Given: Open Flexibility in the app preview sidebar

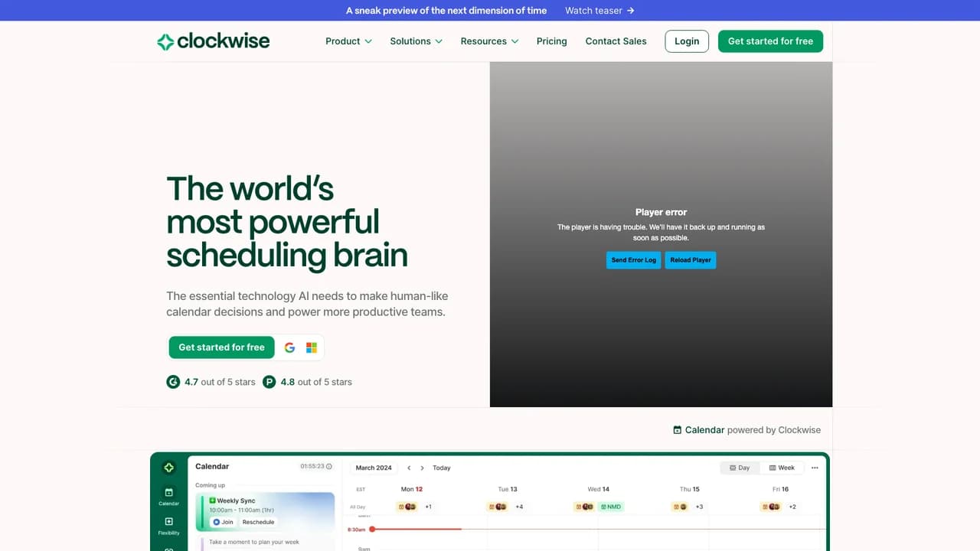Looking at the screenshot, I should [169, 526].
